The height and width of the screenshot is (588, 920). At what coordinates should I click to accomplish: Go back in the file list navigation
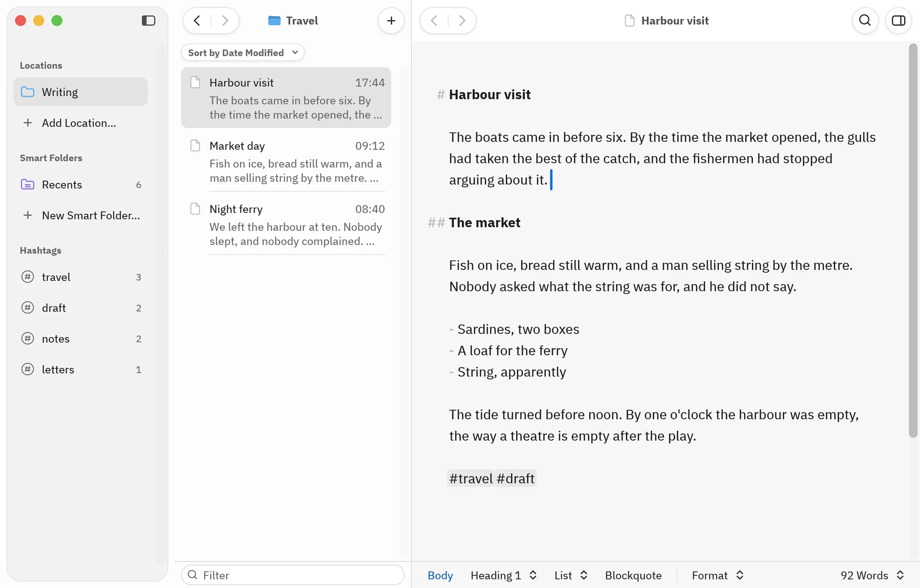197,21
